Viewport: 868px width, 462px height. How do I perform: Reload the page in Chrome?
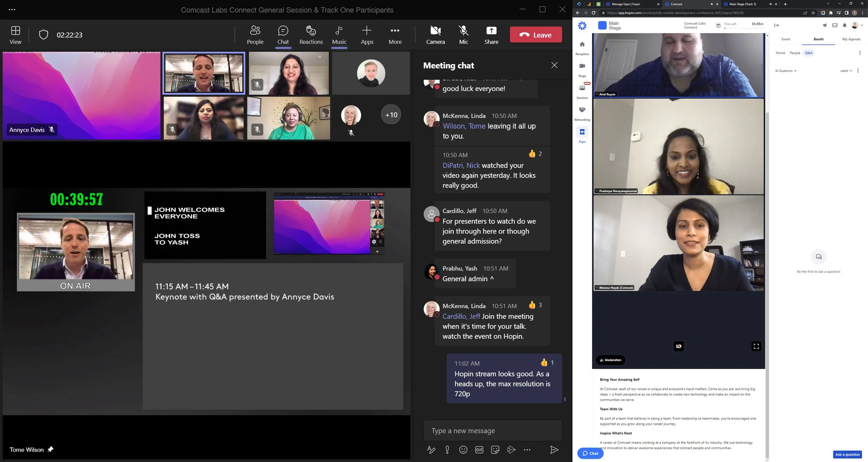point(593,13)
